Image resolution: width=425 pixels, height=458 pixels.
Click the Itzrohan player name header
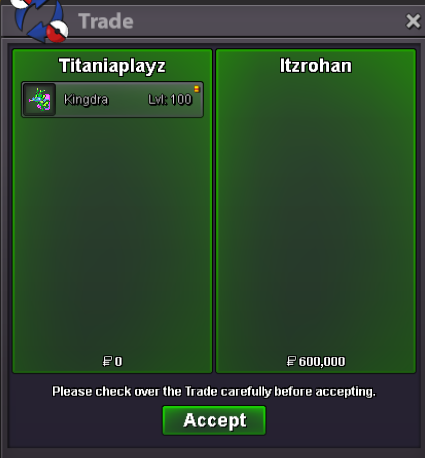tap(316, 65)
